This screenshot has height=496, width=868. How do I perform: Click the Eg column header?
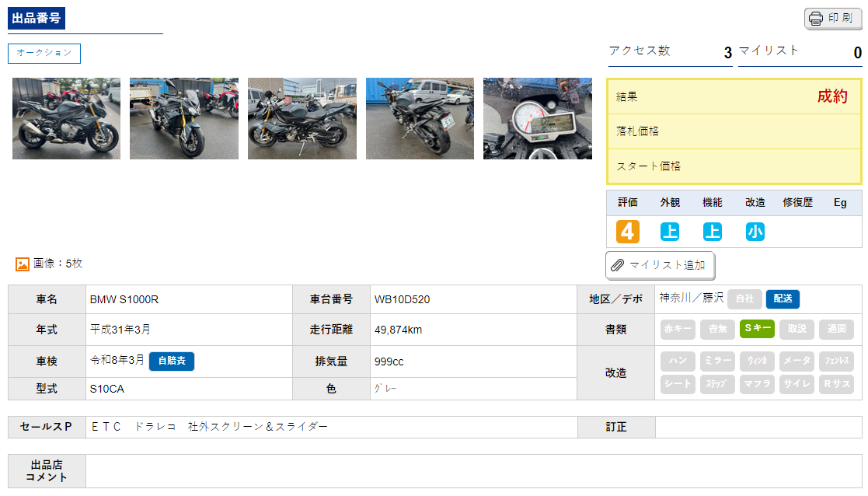click(x=840, y=203)
